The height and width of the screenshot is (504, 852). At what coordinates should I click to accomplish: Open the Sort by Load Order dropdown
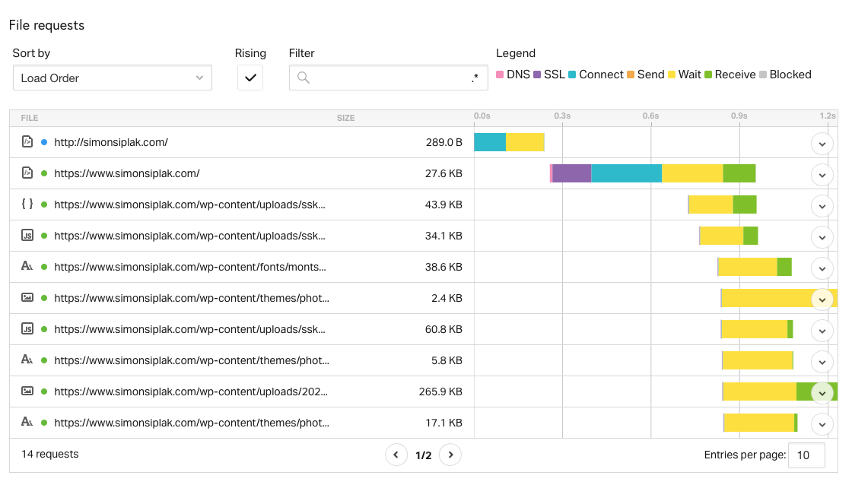click(113, 78)
